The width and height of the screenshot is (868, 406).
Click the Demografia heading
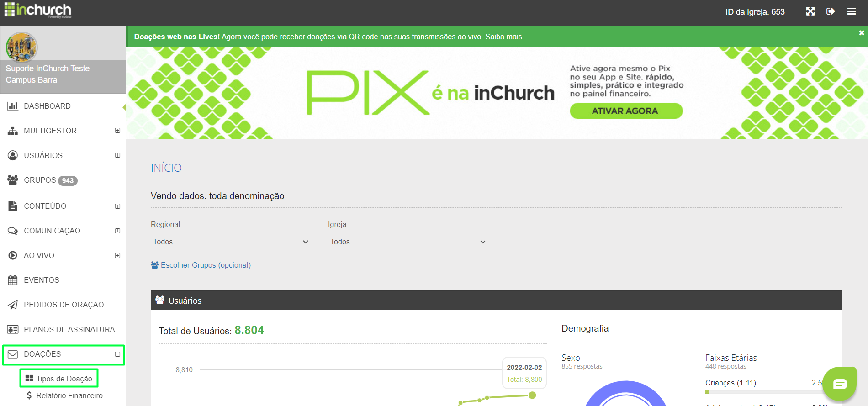pos(585,328)
